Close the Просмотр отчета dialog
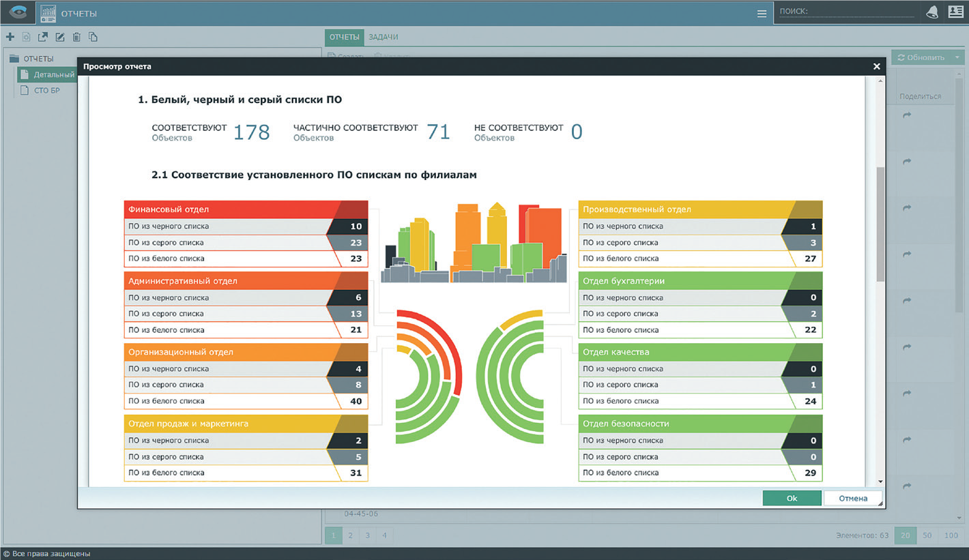Screen dimensions: 969x560 click(x=876, y=66)
